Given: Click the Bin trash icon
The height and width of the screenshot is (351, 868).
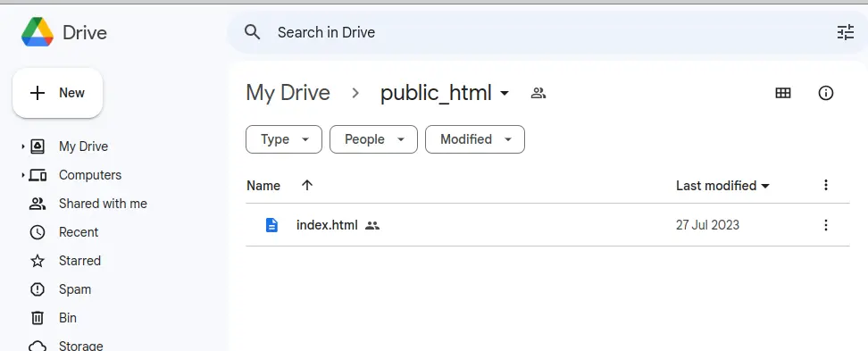Looking at the screenshot, I should pyautogui.click(x=38, y=318).
